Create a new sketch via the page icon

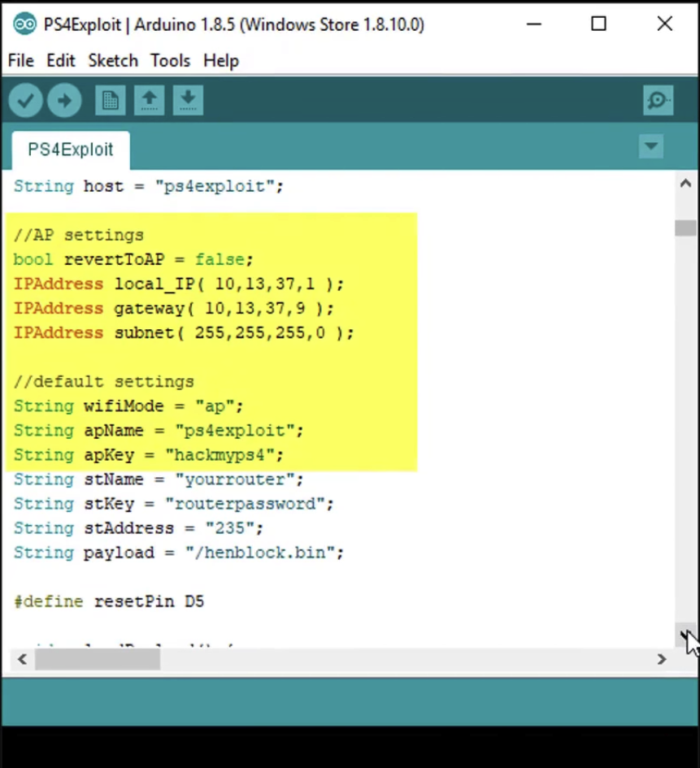[111, 101]
